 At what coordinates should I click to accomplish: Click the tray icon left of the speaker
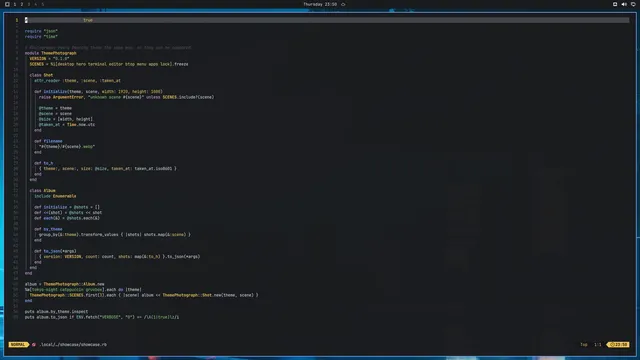[x=615, y=4]
